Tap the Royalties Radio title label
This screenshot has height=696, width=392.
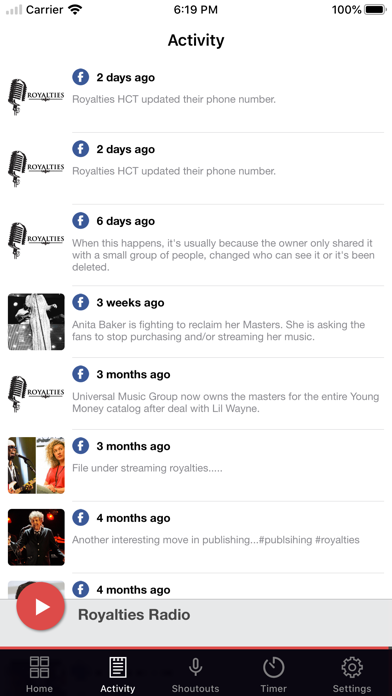134,615
